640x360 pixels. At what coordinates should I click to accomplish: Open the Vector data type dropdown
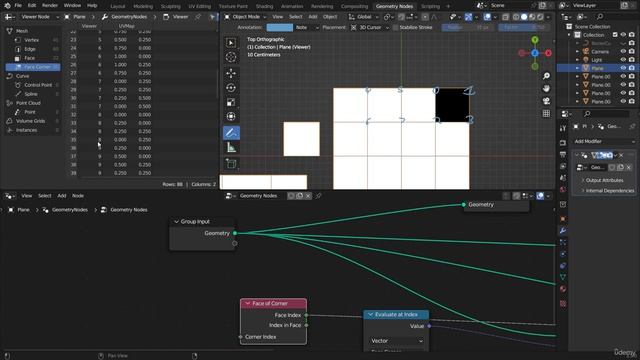point(397,341)
